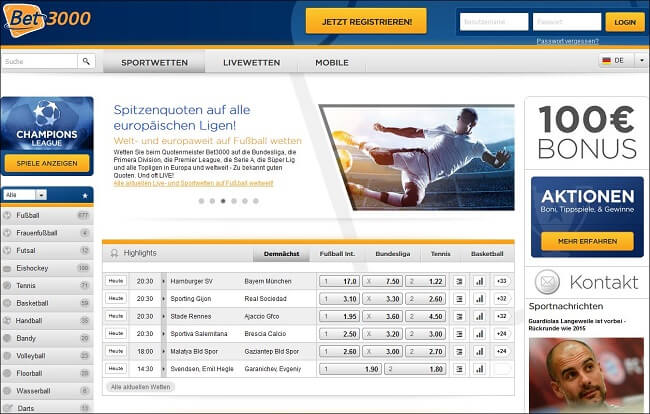Switch to the Demnächst highlights tab
The image size is (650, 414).
[281, 254]
